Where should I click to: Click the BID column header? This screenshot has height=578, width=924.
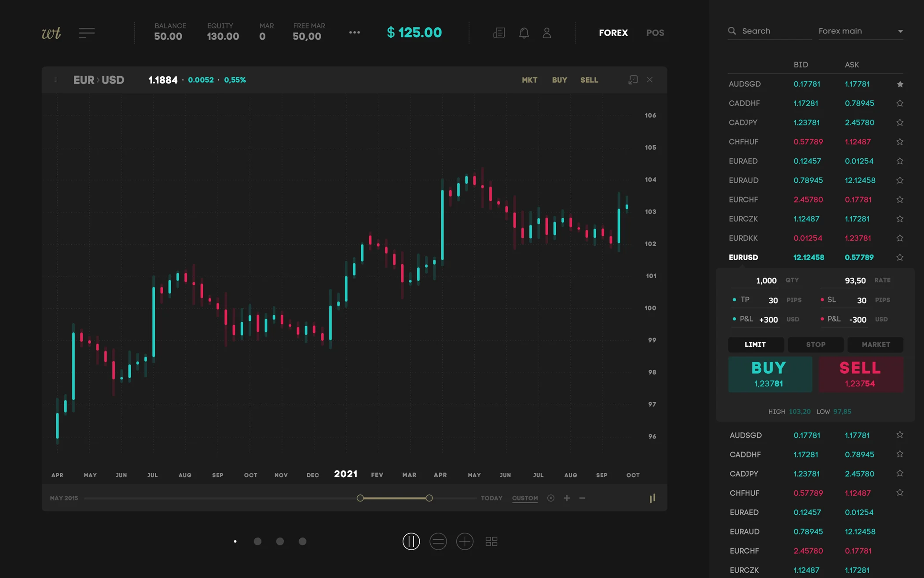(x=801, y=65)
